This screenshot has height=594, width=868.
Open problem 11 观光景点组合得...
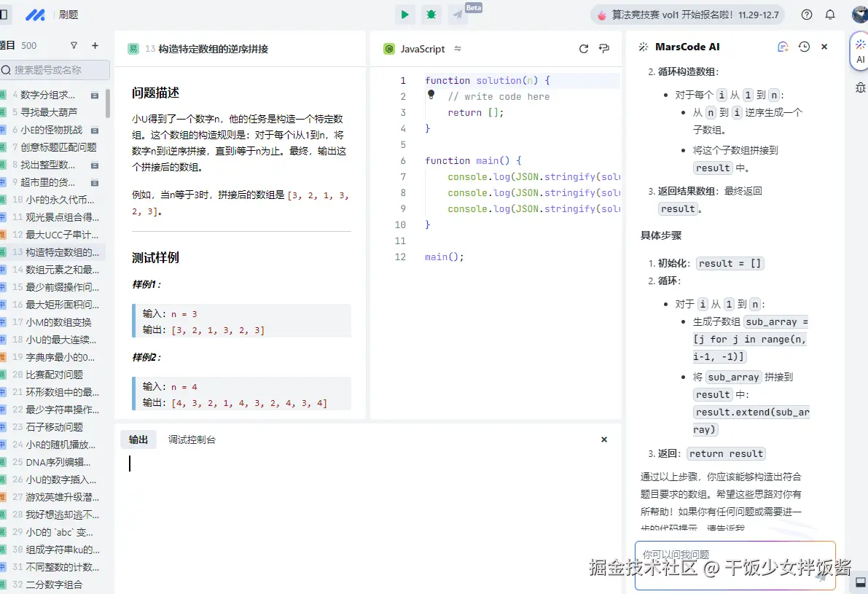click(x=62, y=217)
